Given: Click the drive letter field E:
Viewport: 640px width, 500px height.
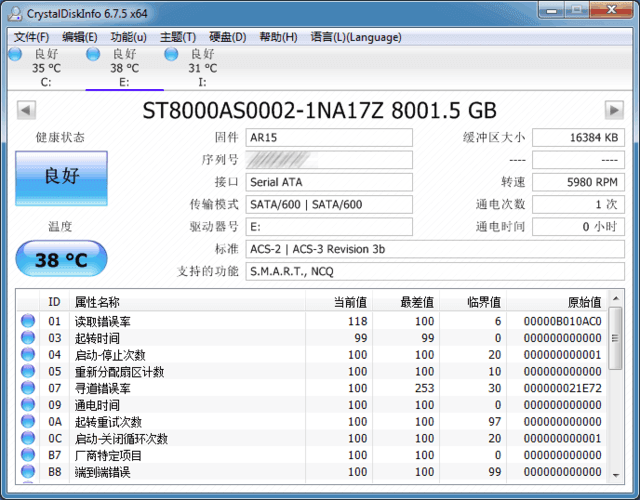Looking at the screenshot, I should (x=329, y=227).
